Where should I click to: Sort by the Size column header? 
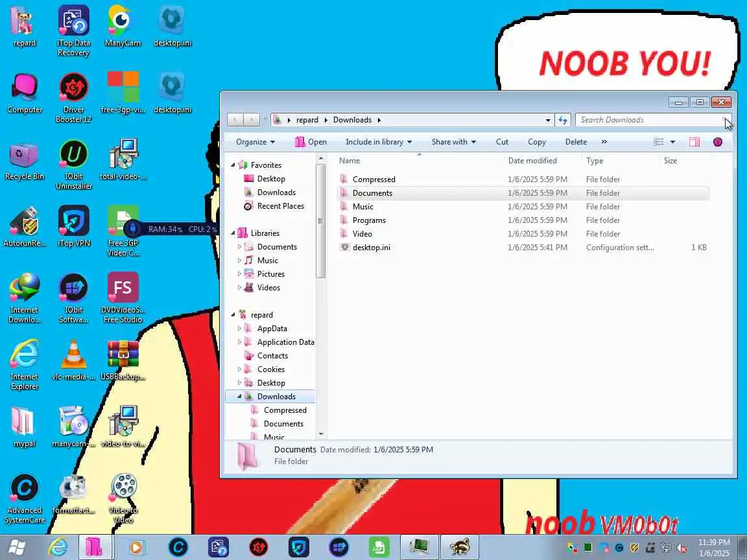[x=685, y=161]
